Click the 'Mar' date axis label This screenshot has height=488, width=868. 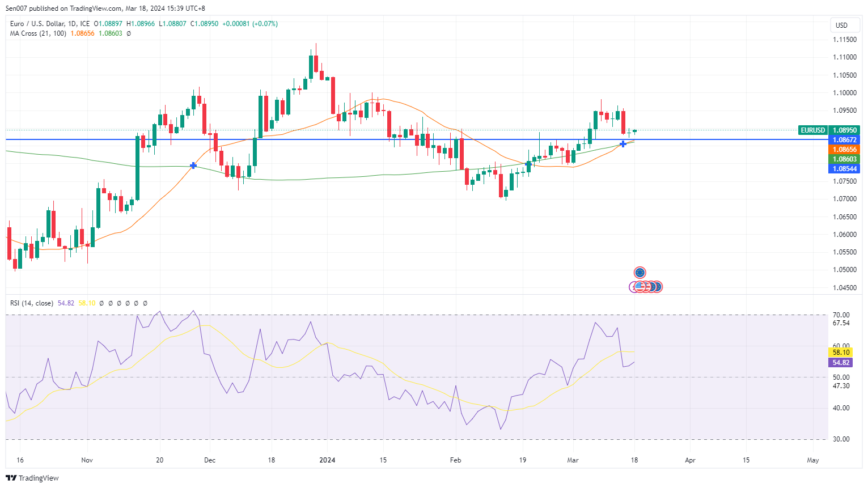[573, 460]
